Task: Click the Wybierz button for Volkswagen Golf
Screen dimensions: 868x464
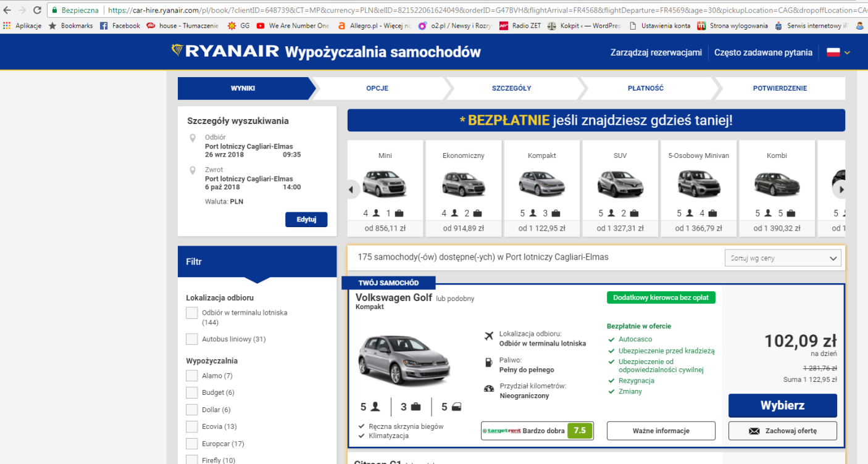Action: pos(782,405)
